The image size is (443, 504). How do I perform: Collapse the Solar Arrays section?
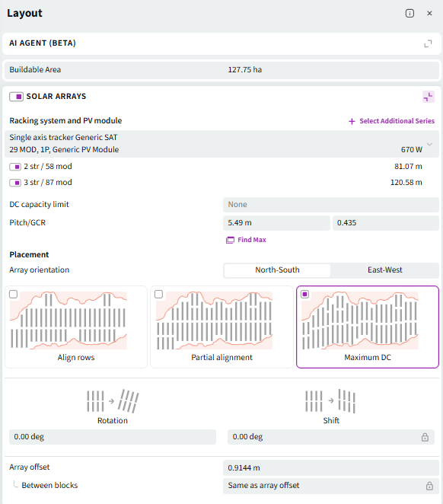point(429,97)
